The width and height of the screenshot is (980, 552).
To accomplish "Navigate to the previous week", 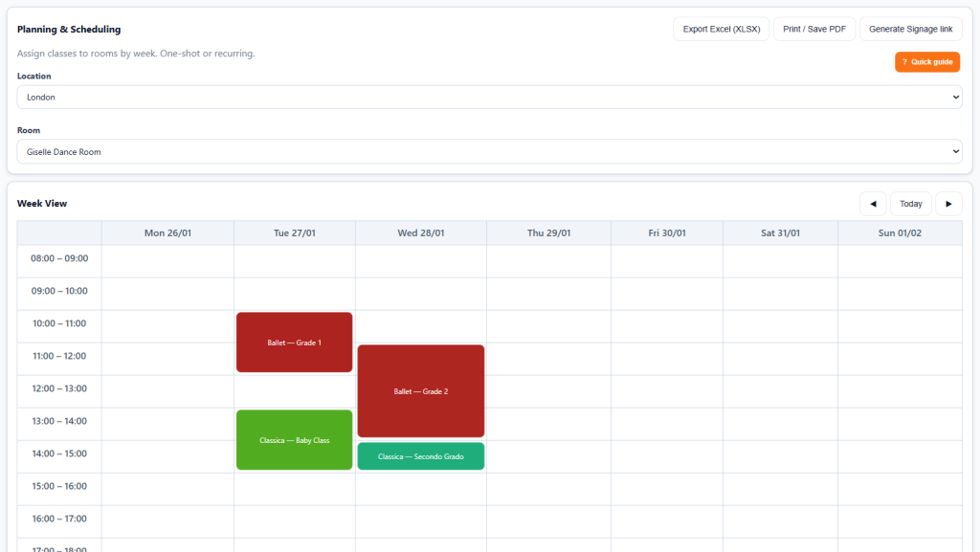I will [872, 203].
